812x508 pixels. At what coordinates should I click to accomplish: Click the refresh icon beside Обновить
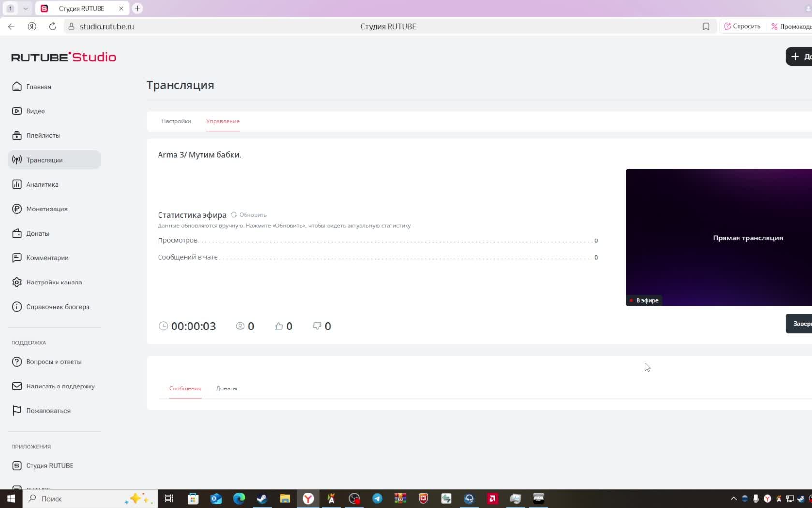tap(234, 215)
